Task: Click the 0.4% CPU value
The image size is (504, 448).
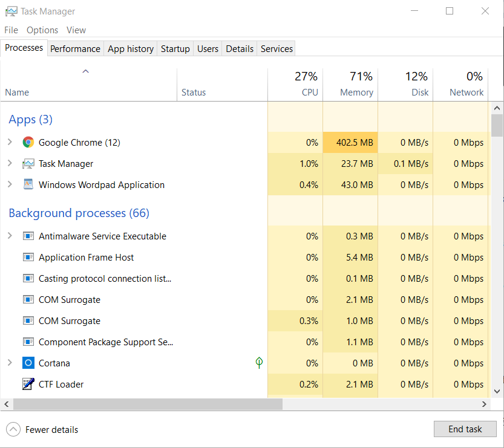Action: click(309, 185)
